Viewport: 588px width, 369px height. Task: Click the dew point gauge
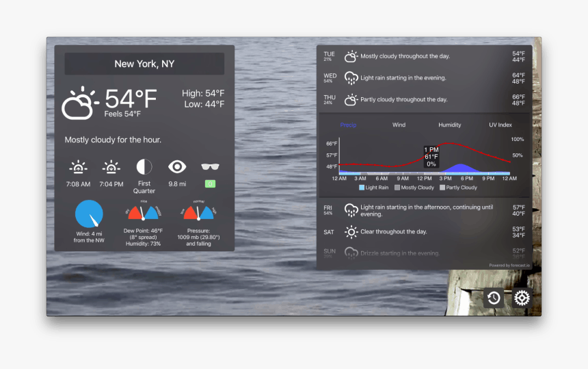(x=144, y=212)
